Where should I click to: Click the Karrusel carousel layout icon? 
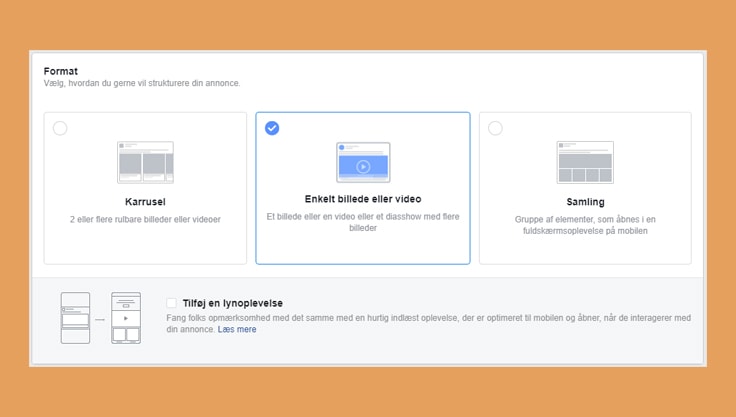click(145, 162)
